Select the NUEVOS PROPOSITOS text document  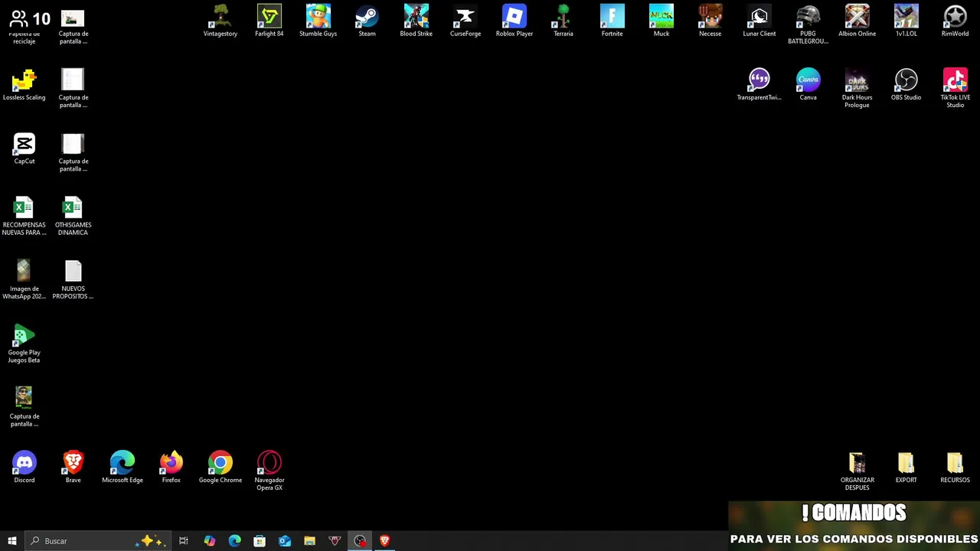pos(73,279)
